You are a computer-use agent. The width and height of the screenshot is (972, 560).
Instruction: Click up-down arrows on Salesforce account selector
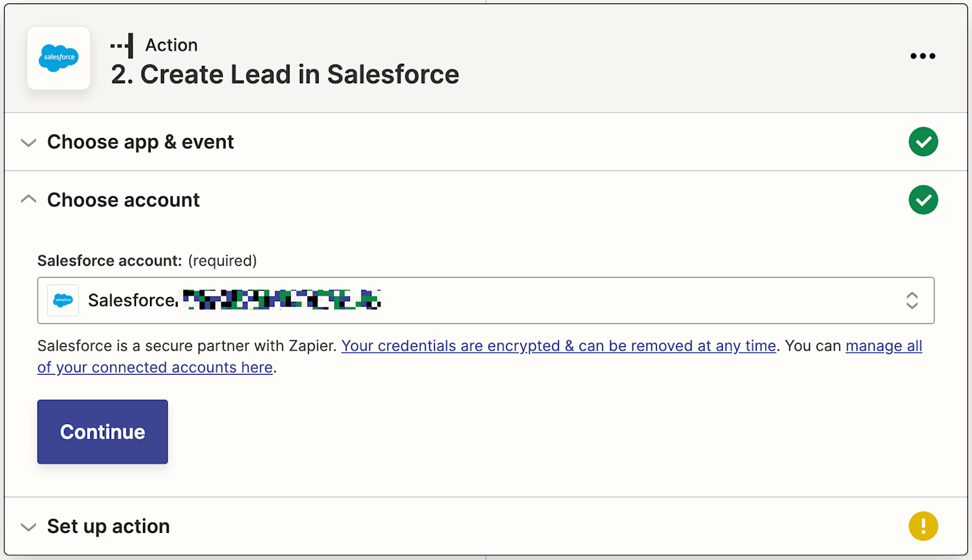pyautogui.click(x=912, y=300)
